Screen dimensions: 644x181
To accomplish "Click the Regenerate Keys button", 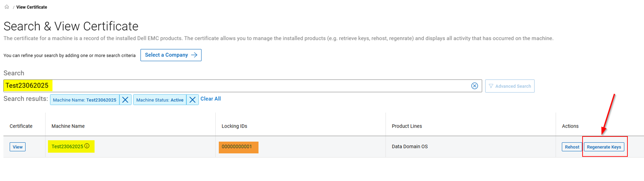I will pos(604,147).
